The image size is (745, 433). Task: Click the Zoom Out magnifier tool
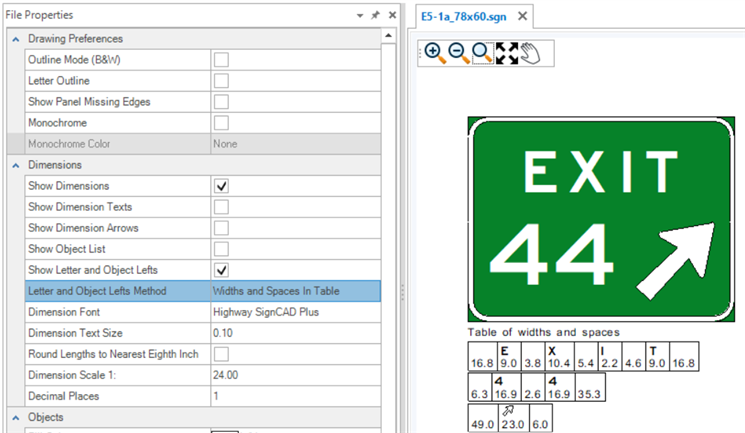pyautogui.click(x=459, y=52)
